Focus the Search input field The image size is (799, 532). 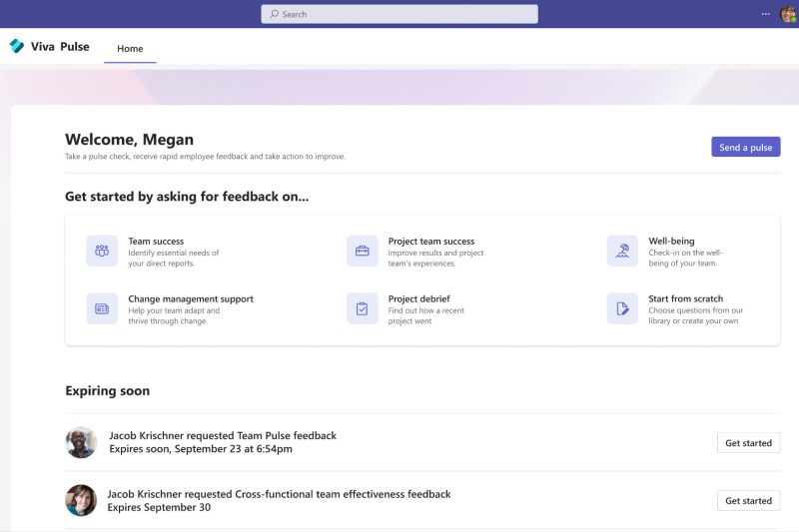[399, 14]
